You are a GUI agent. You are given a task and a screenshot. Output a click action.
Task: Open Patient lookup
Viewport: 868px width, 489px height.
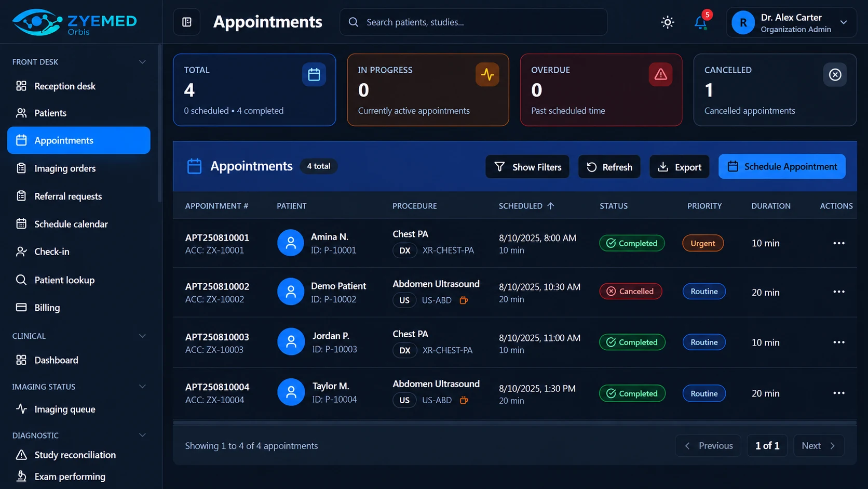tap(79, 280)
